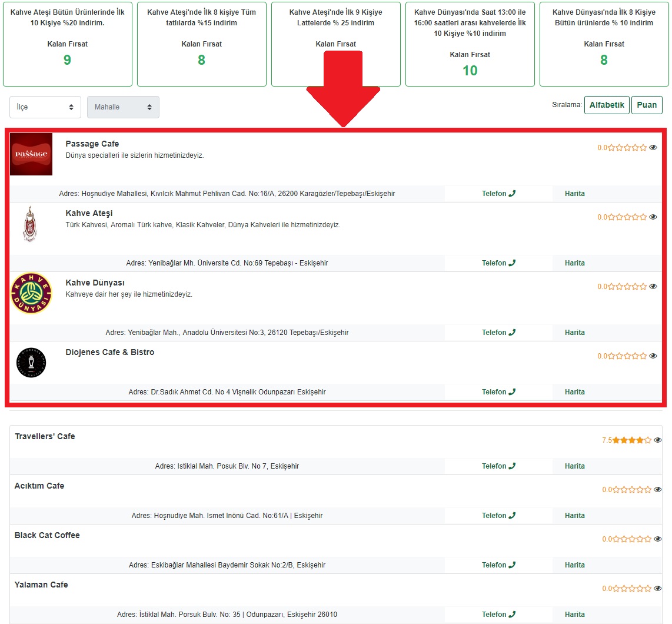Click Telefon for Diojenes Cafe & Bistro

click(x=498, y=392)
